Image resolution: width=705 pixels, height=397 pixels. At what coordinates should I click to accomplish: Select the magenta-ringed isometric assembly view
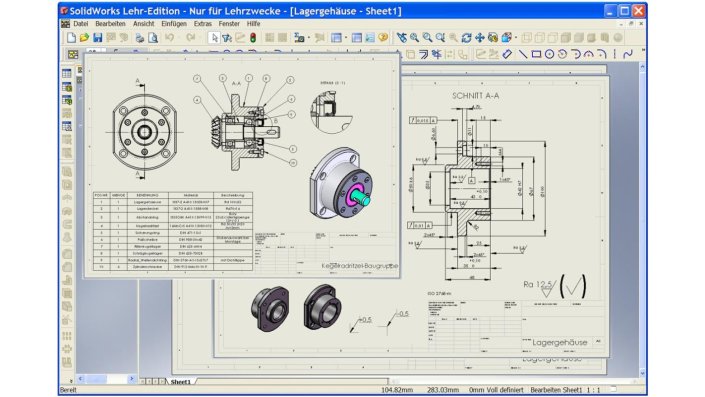click(x=341, y=183)
